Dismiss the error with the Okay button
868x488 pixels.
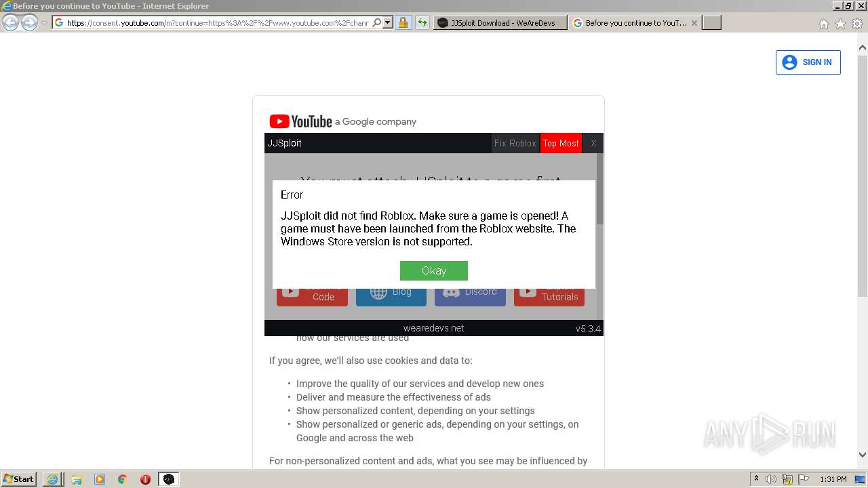(x=434, y=270)
